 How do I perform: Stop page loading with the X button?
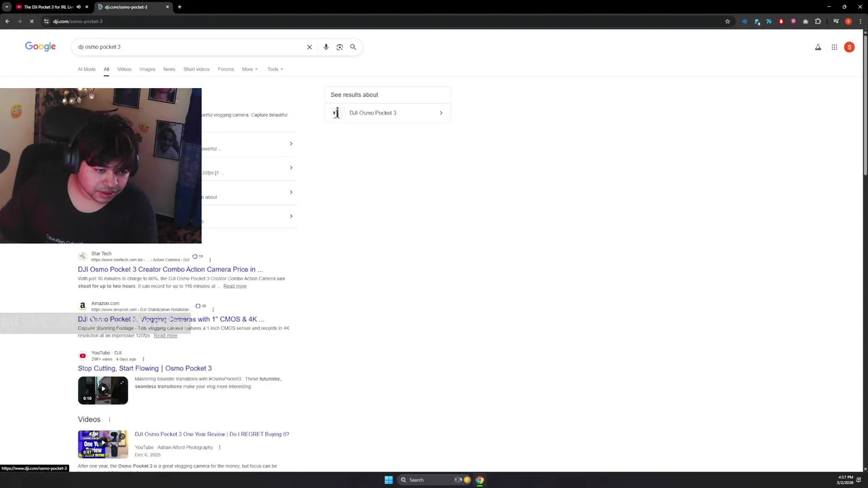[31, 21]
